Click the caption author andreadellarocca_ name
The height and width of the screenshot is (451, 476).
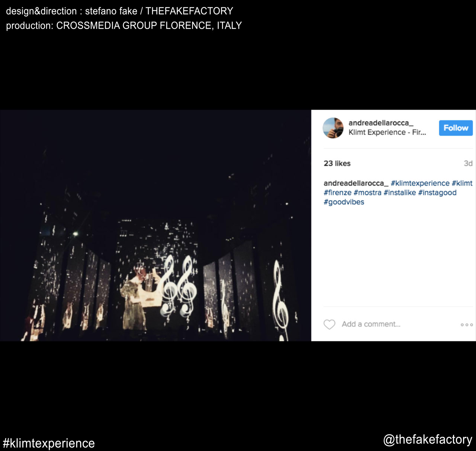356,183
